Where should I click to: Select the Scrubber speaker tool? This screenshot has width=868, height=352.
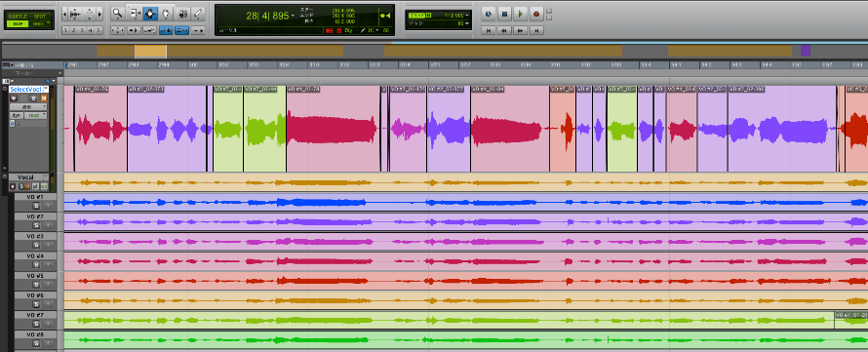(x=183, y=14)
